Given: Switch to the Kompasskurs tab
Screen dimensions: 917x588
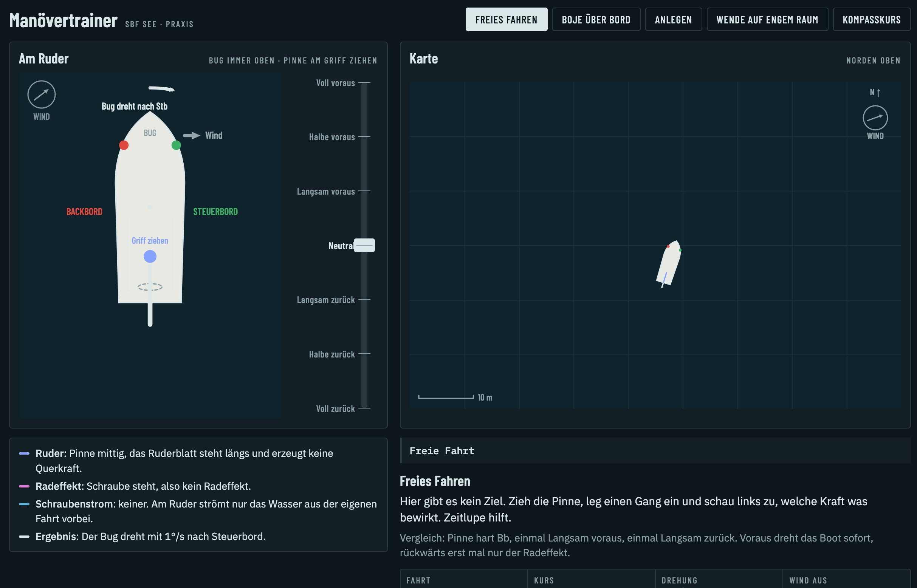Looking at the screenshot, I should (x=871, y=20).
